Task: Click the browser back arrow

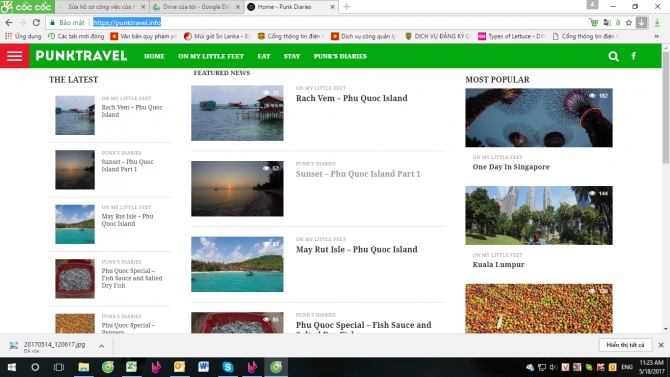Action: click(x=9, y=23)
